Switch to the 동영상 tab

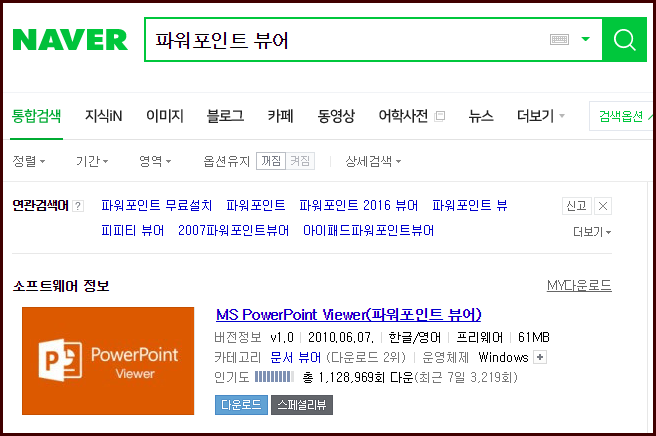point(336,116)
